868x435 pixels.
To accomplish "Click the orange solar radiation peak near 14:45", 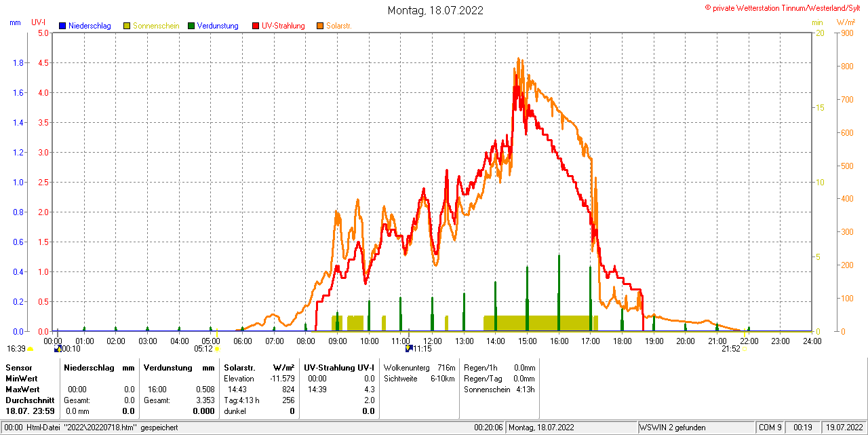I will tap(519, 61).
